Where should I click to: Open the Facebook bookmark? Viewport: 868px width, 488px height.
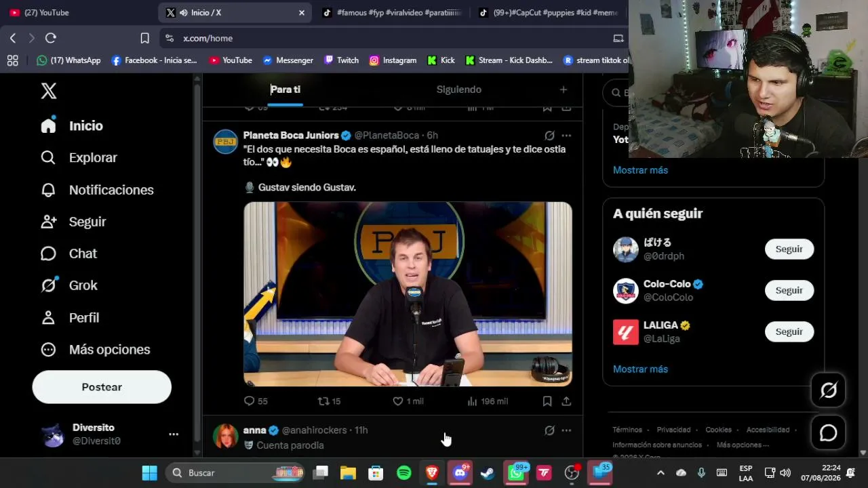click(x=154, y=60)
